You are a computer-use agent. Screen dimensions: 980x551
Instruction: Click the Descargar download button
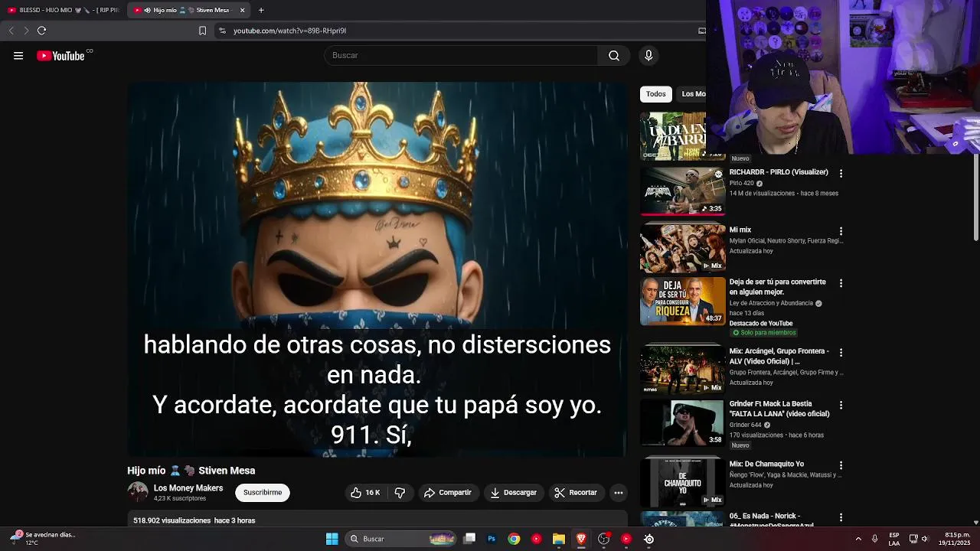tap(513, 493)
